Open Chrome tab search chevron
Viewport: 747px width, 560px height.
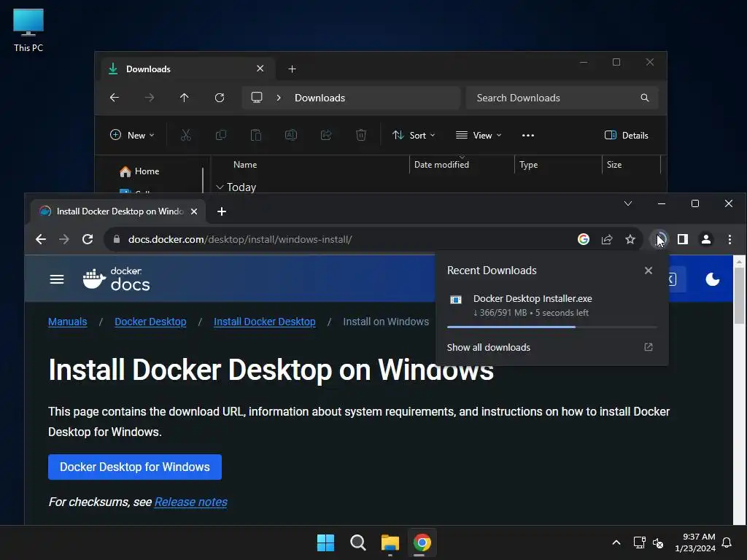pos(628,203)
